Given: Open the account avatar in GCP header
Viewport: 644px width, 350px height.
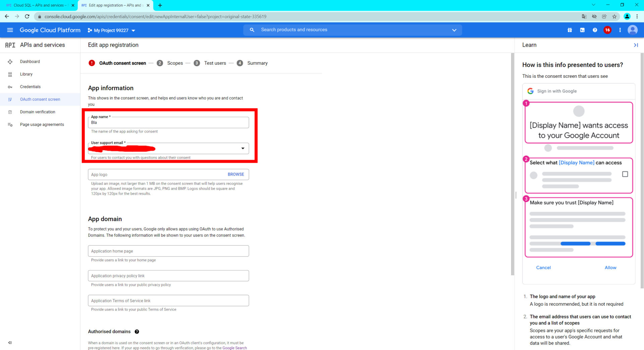Looking at the screenshot, I should point(633,30).
